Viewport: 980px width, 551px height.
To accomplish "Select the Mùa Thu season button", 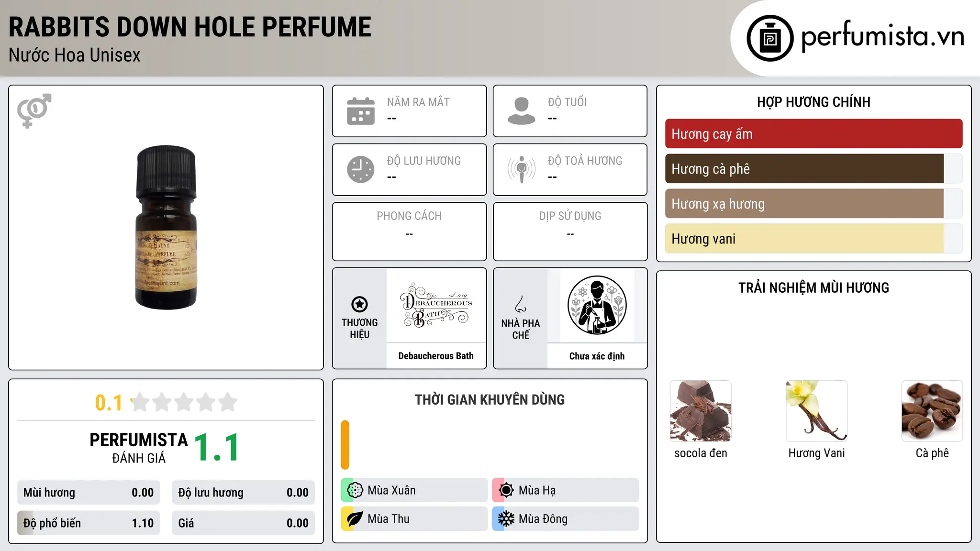I will pos(414,519).
